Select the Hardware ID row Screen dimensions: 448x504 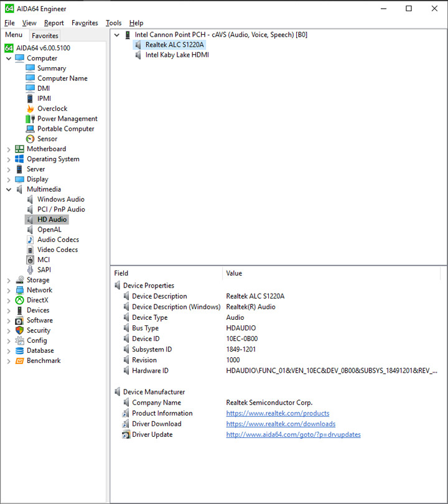pos(279,371)
